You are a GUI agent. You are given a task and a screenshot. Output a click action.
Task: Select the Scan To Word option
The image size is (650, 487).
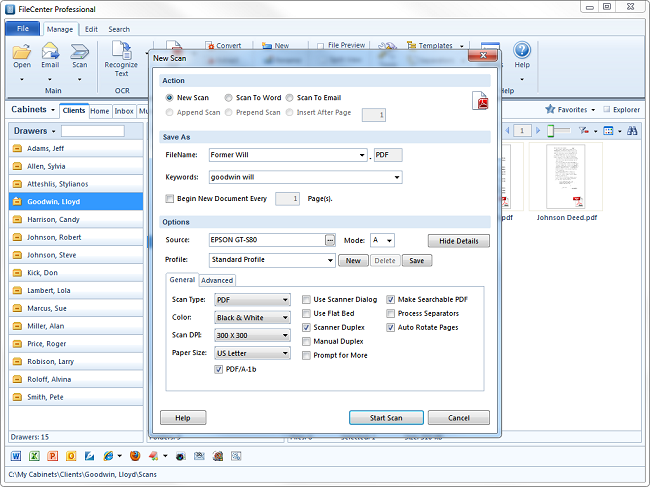[228, 98]
